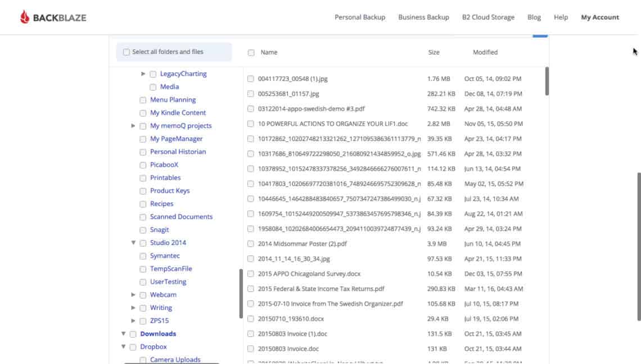Tick checkbox for 20150710_193610.docx
The height and width of the screenshot is (364, 641).
(251, 319)
